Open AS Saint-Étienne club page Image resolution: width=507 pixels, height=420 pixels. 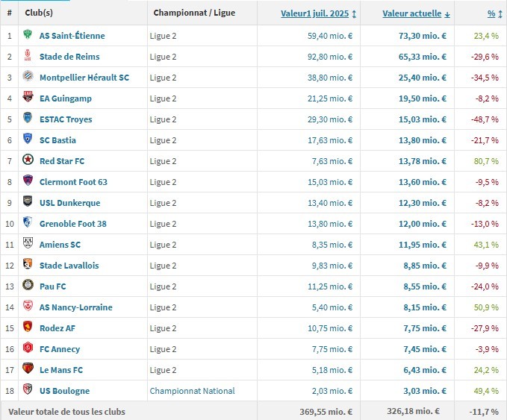pos(72,36)
